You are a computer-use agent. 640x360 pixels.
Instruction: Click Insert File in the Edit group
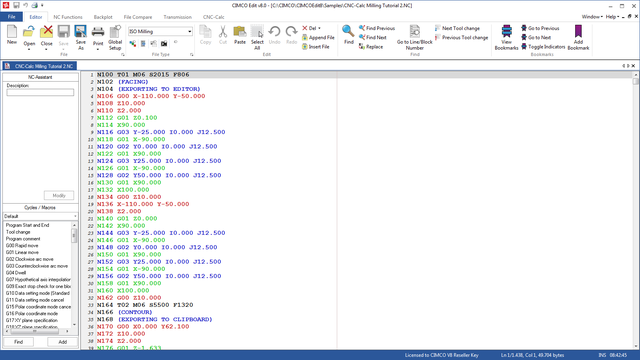click(x=316, y=47)
